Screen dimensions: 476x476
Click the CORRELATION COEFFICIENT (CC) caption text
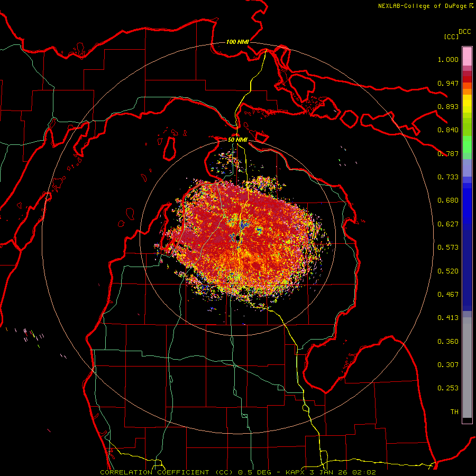(x=167, y=472)
